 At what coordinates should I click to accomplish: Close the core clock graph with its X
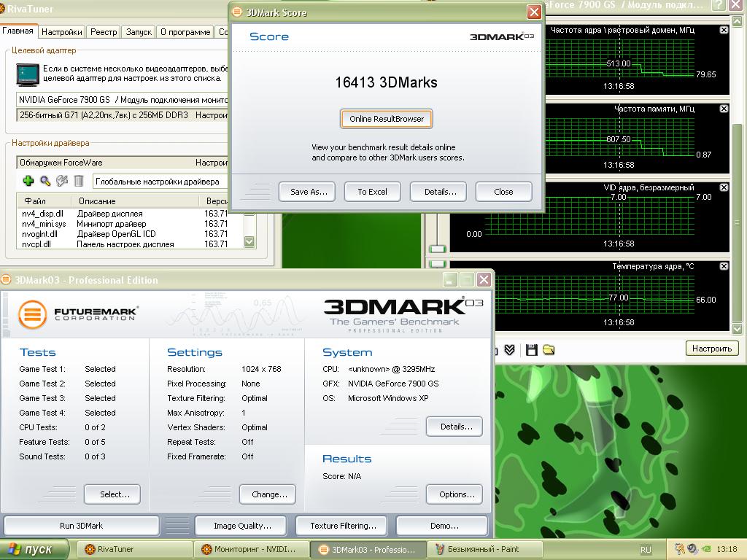tap(724, 30)
